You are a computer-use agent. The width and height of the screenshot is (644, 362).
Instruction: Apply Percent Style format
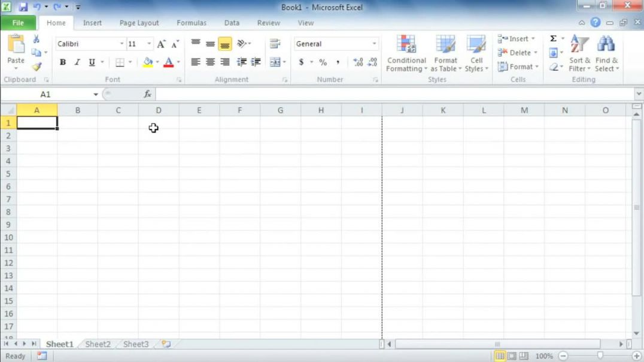pos(323,62)
